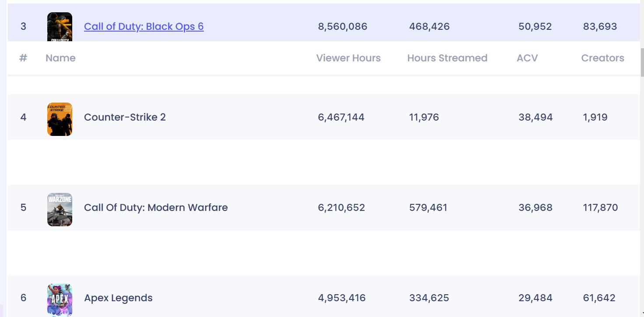Sort table by the ACV column header

point(527,58)
